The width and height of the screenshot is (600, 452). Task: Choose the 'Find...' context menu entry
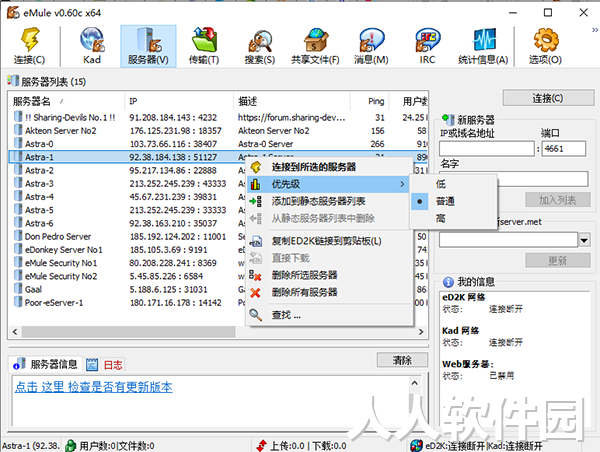(x=330, y=315)
